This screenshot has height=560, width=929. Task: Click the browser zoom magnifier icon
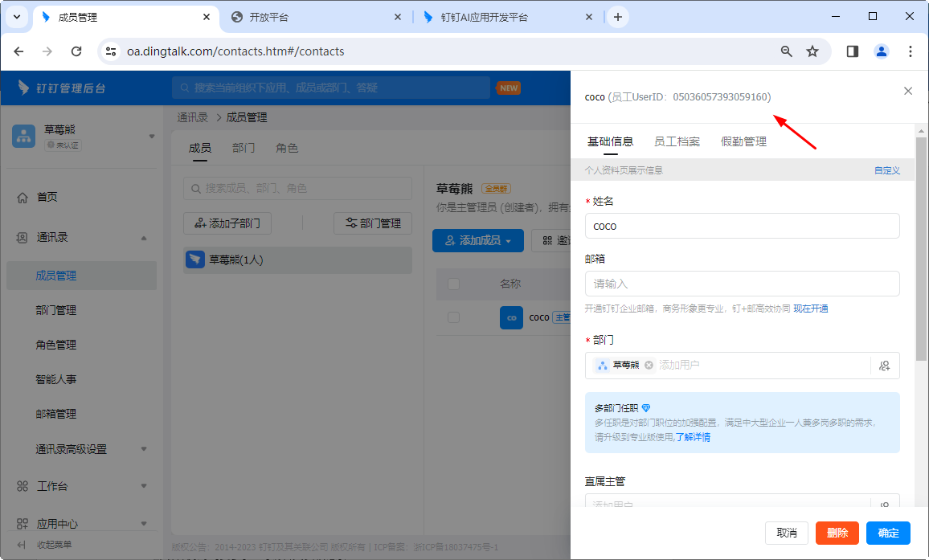(x=787, y=51)
